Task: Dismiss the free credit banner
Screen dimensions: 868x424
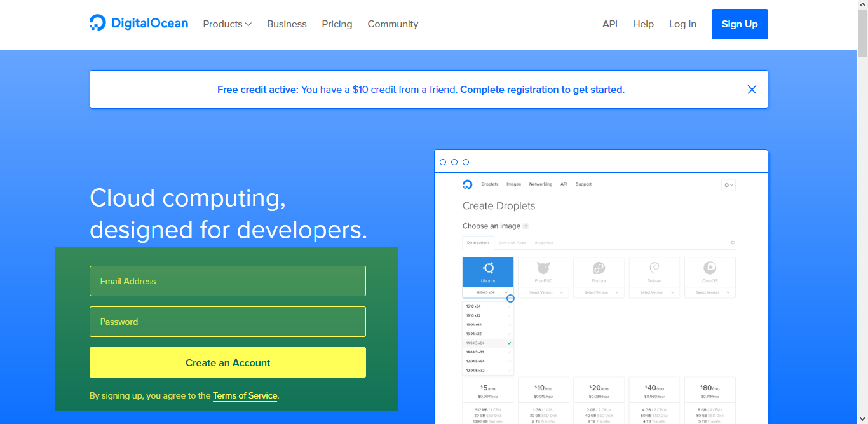Action: (752, 90)
